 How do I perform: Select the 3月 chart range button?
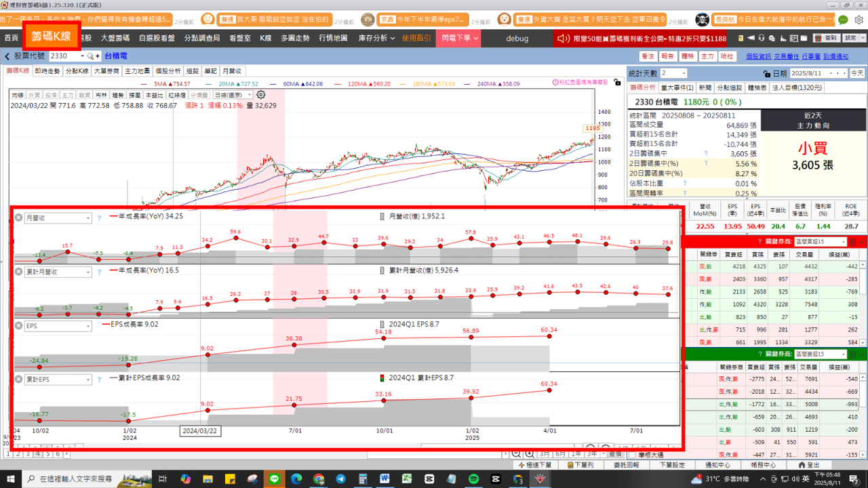coord(545,454)
